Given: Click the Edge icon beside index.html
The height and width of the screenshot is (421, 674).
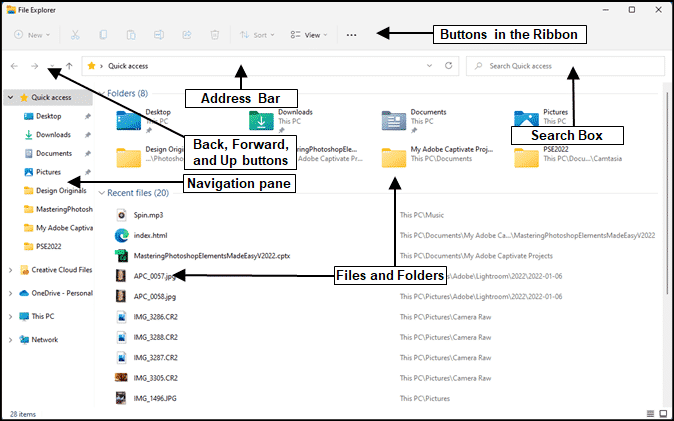Looking at the screenshot, I should pyautogui.click(x=122, y=235).
